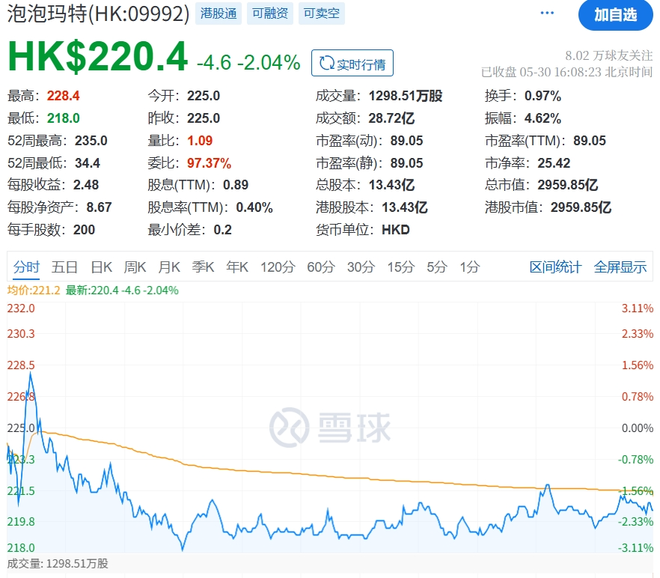Select the 可卖空 tag

(x=323, y=15)
